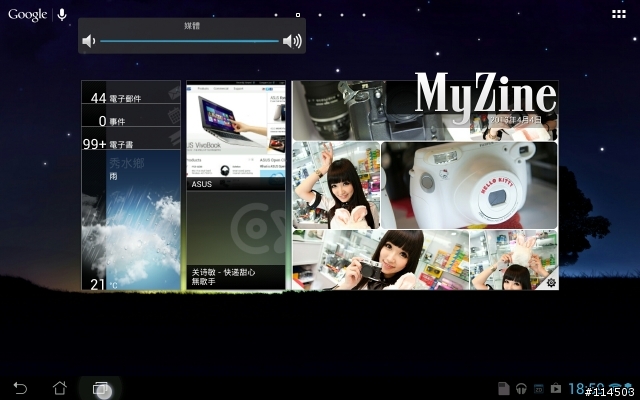Open MyZine widget settings gear

pyautogui.click(x=551, y=282)
